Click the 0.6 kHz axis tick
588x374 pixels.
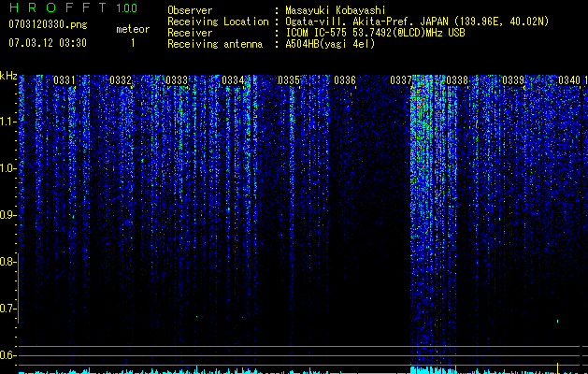(x=8, y=355)
